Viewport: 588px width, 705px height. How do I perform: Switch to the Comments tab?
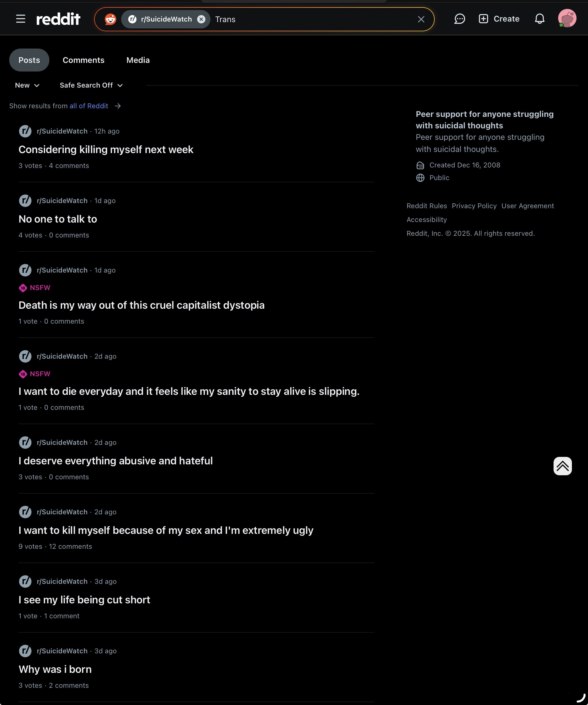coord(84,60)
